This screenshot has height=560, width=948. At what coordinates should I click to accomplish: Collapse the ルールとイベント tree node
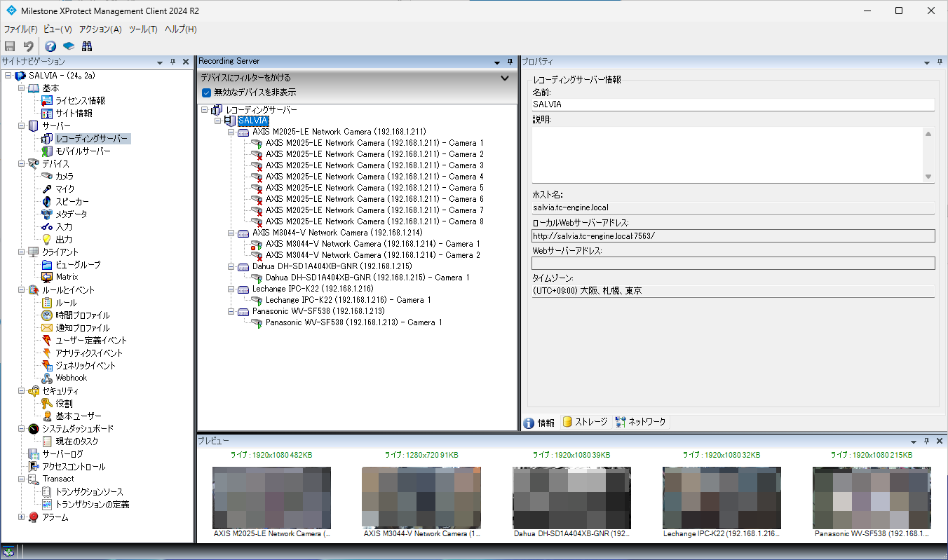22,290
